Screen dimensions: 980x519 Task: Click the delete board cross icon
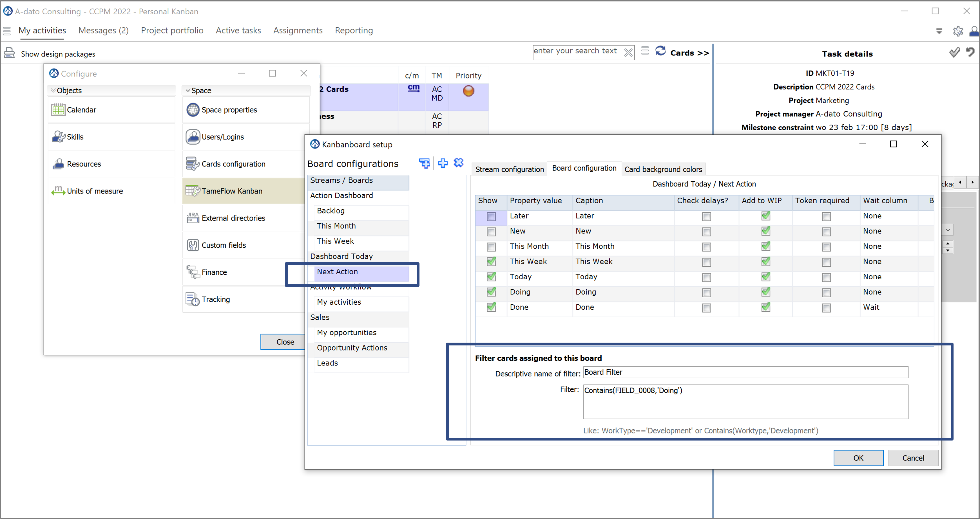459,163
